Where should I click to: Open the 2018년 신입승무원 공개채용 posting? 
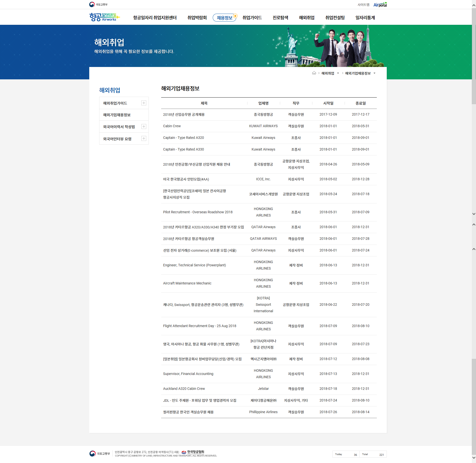point(184,115)
